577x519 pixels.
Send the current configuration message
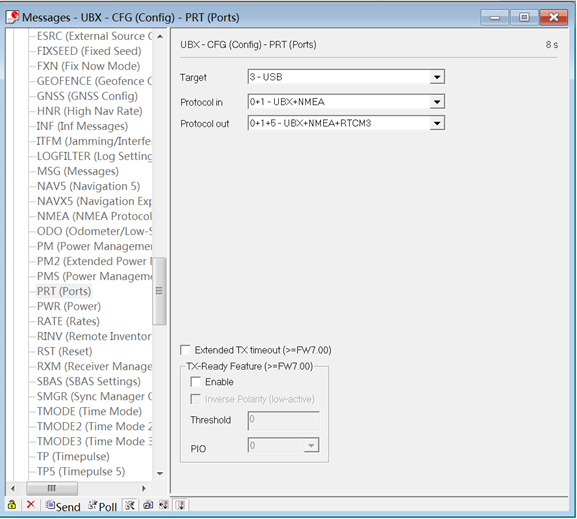63,506
